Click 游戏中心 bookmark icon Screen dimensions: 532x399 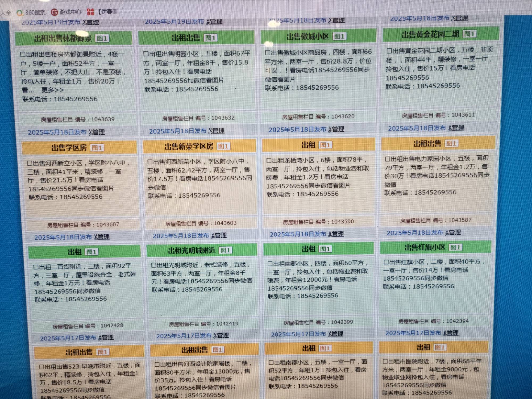tap(54, 12)
